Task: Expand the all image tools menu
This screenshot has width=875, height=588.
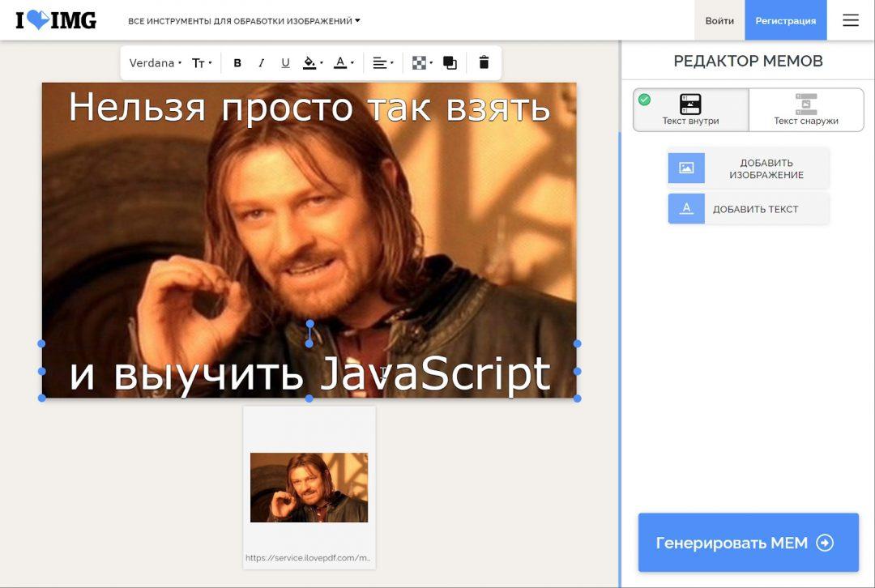Action: 243,21
